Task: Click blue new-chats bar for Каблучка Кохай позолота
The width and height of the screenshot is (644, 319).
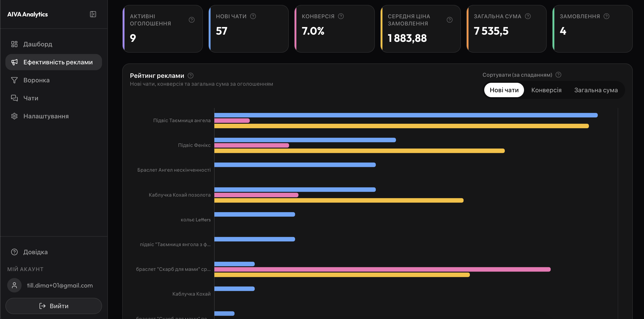Action: [295, 189]
